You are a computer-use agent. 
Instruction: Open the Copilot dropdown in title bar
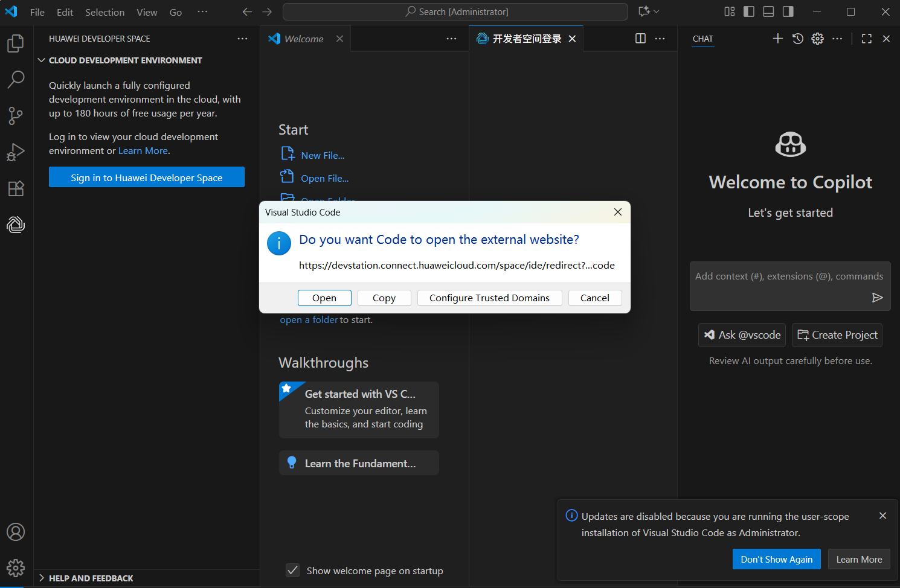tap(649, 11)
